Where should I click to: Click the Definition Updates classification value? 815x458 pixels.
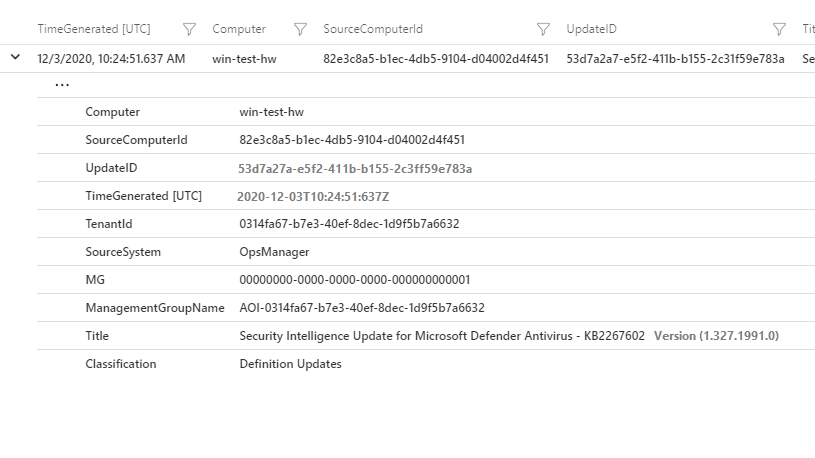pos(290,364)
